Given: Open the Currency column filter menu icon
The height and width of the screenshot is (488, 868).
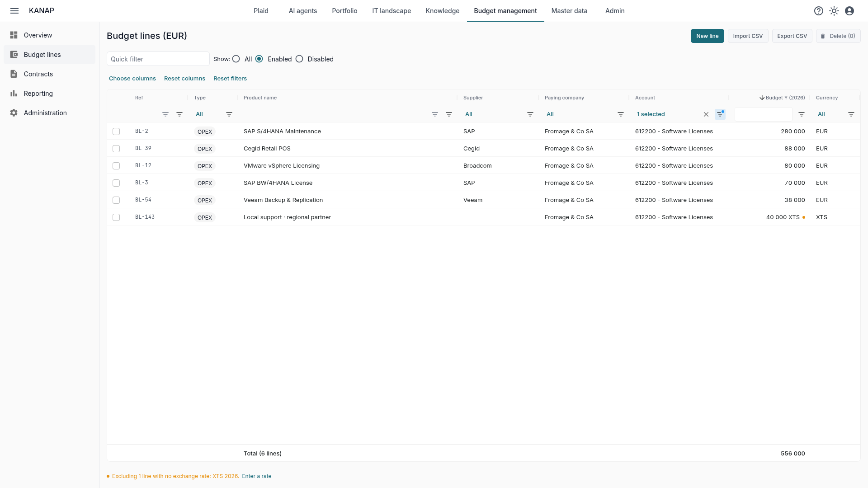Looking at the screenshot, I should tap(851, 114).
